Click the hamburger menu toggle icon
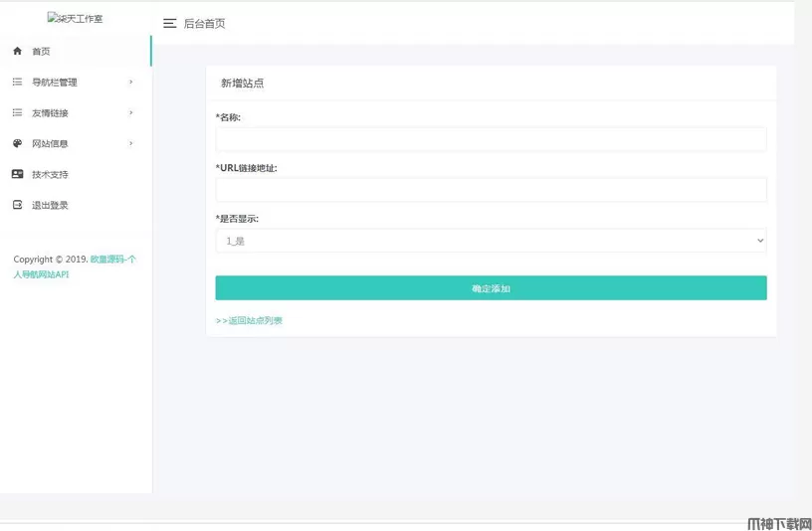The width and height of the screenshot is (812, 531). pos(170,23)
